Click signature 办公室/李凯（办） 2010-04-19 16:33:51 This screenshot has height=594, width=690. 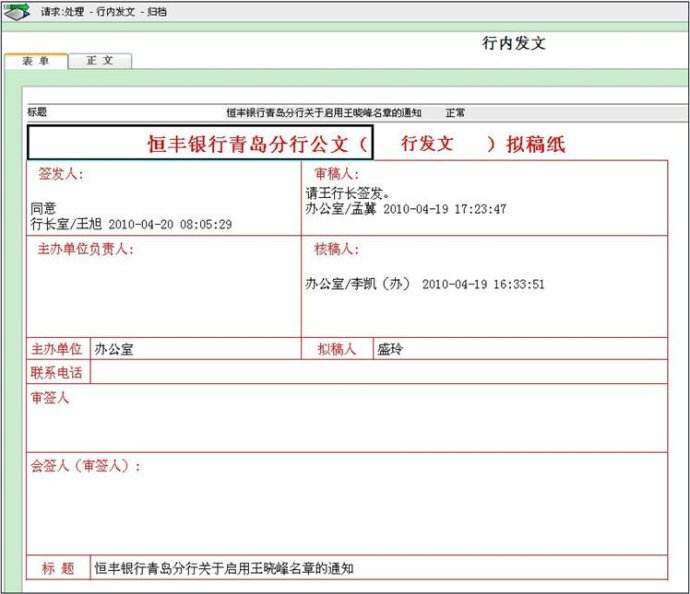425,284
